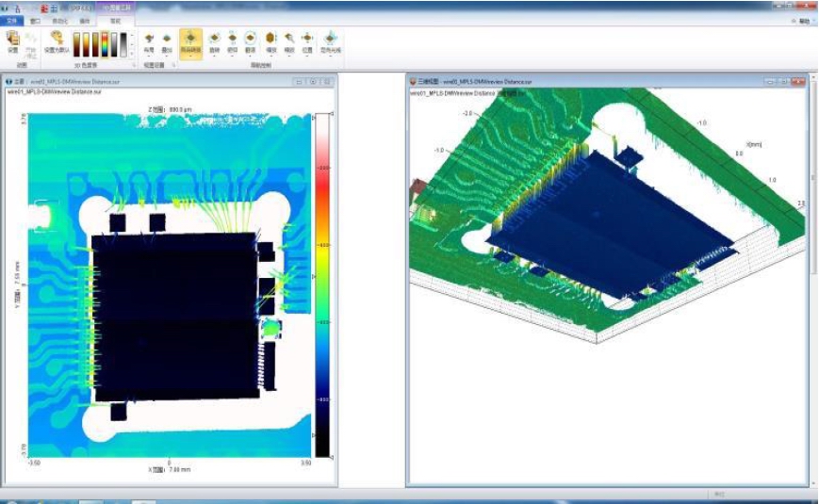The height and width of the screenshot is (504, 819).
Task: Open the blue 文件 (File) ribbon tab
Action: [11, 21]
